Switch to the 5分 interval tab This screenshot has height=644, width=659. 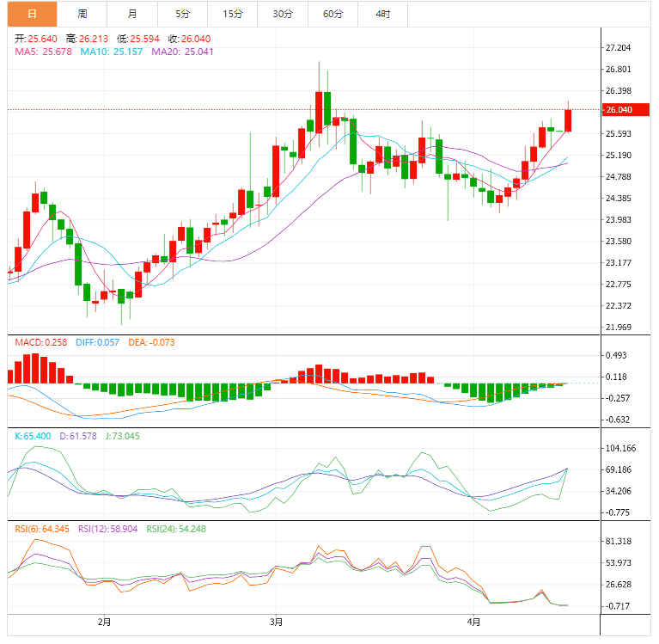pos(182,14)
